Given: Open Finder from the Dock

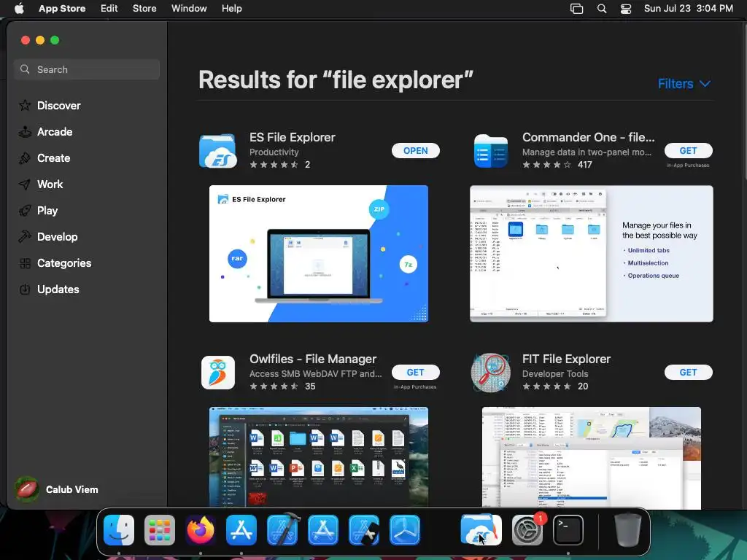Looking at the screenshot, I should click(119, 530).
